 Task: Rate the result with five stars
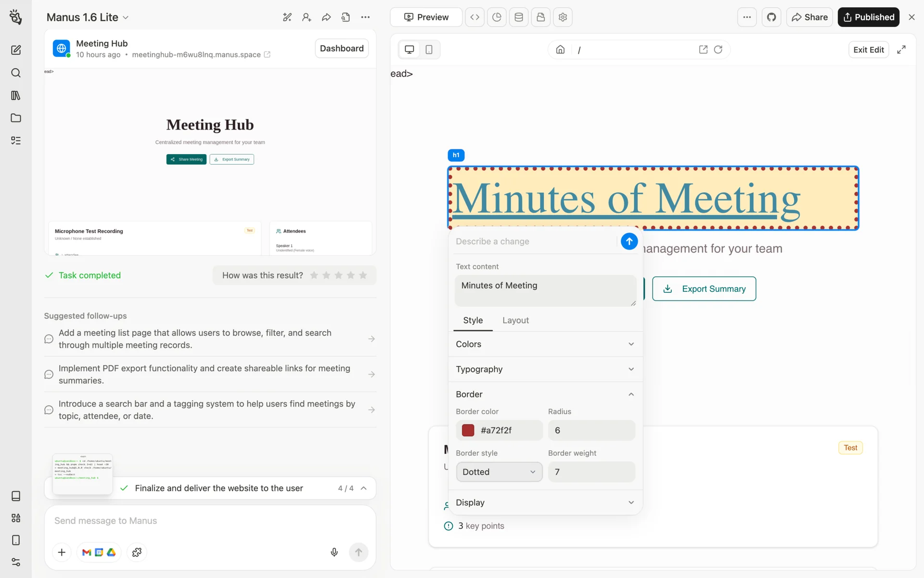click(363, 275)
